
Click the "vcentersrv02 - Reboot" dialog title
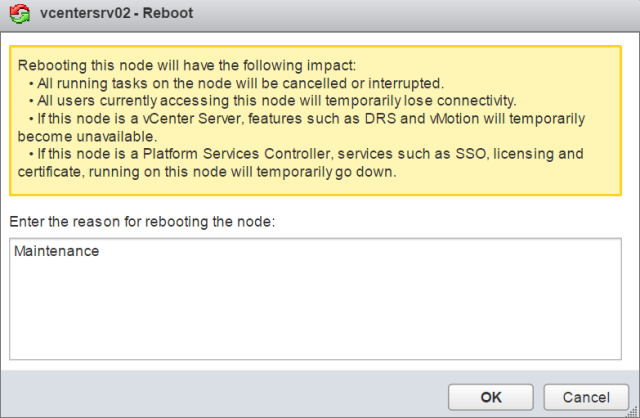coord(115,16)
